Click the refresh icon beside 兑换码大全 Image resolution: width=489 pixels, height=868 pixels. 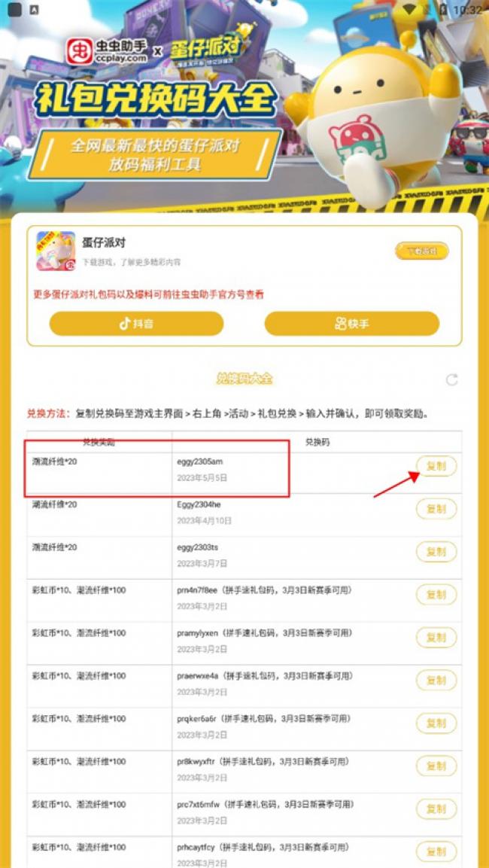452,379
